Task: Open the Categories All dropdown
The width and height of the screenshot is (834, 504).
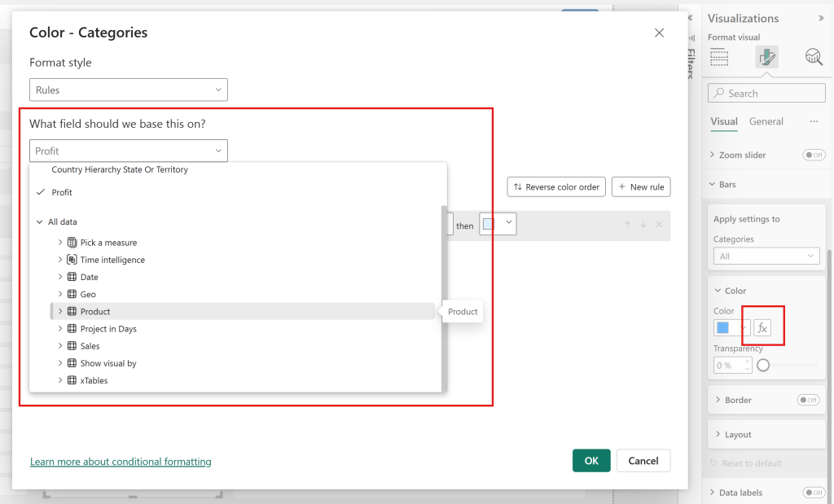Action: tap(766, 256)
